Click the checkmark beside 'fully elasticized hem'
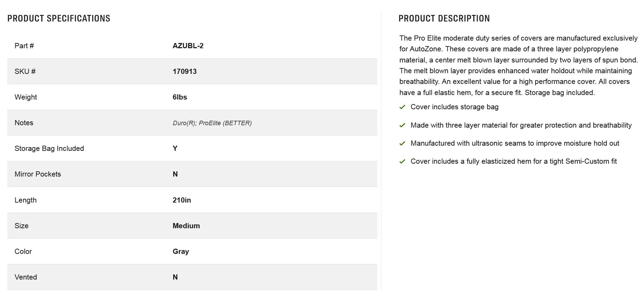The width and height of the screenshot is (644, 291). pyautogui.click(x=402, y=161)
